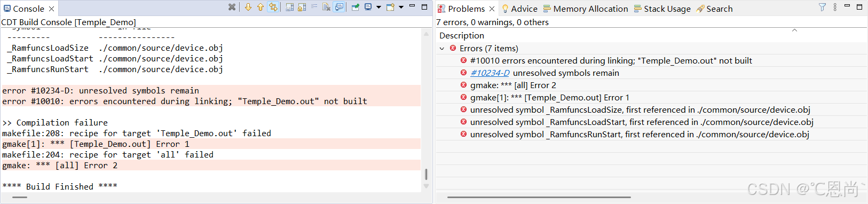Click error icon beside 'unresolved symbols remain'
The image size is (868, 204).
click(463, 73)
